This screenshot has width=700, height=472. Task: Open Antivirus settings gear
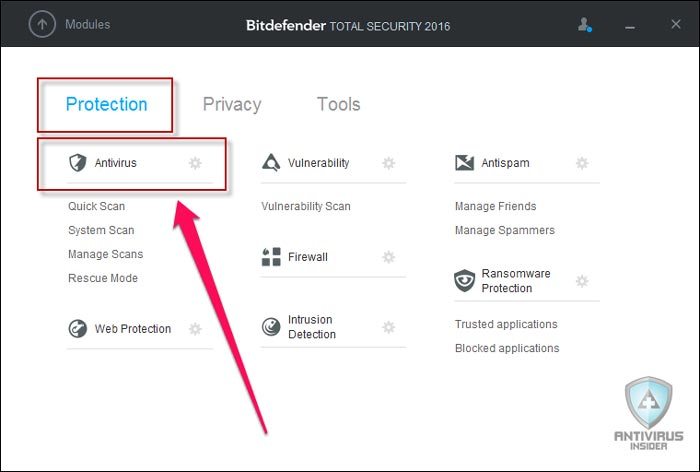click(x=195, y=163)
